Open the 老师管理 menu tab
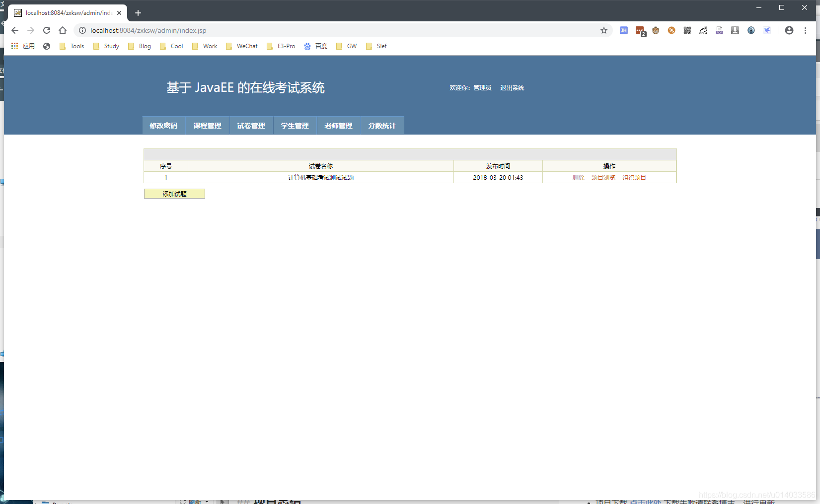The image size is (820, 504). tap(339, 126)
